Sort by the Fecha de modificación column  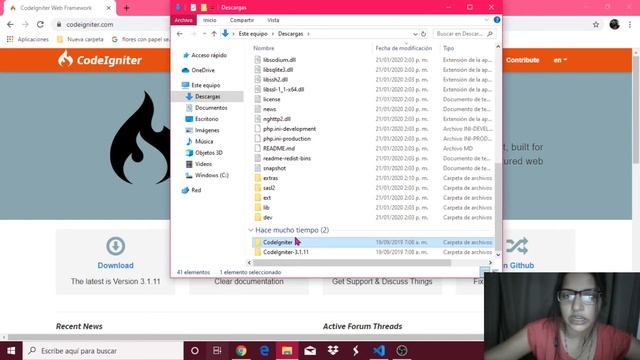click(x=404, y=48)
